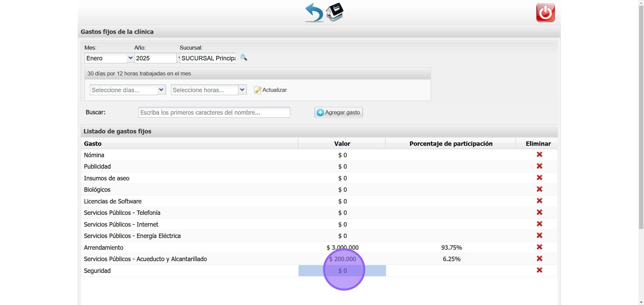Image resolution: width=644 pixels, height=305 pixels.
Task: Open the Mes dropdown showing Enero
Action: [x=109, y=58]
